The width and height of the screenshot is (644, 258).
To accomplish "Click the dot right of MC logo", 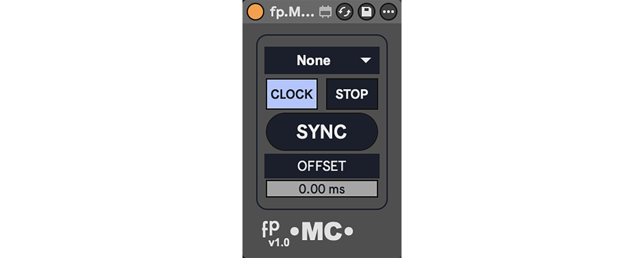I will click(349, 231).
